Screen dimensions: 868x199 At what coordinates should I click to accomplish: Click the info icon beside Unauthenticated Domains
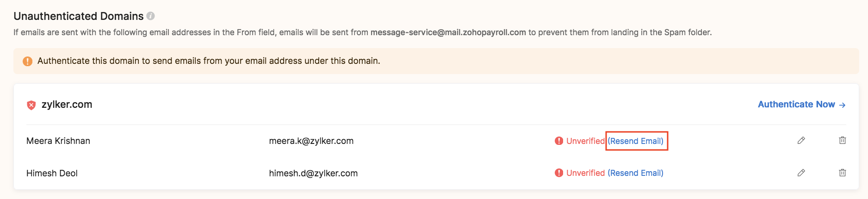tap(150, 16)
